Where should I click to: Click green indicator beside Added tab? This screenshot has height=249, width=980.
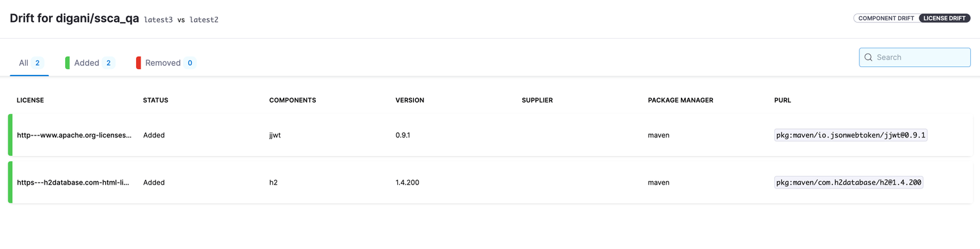68,63
